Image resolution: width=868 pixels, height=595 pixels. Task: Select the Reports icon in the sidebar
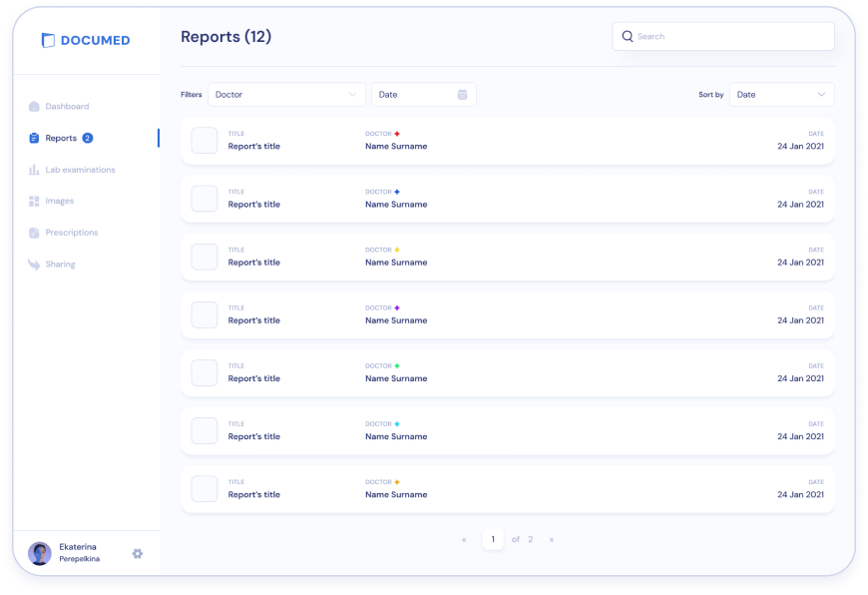[33, 138]
